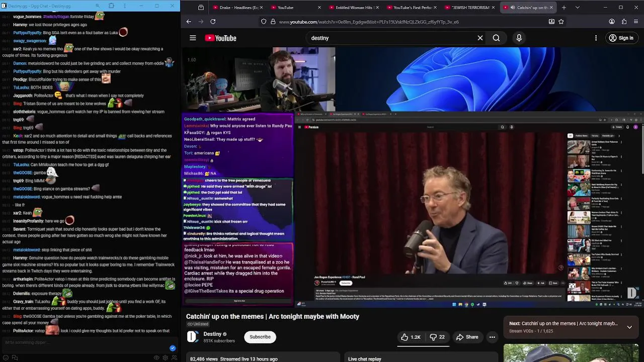Click the next video thumbnail below playlist
Viewport: 644px width, 362px height.
point(571,353)
